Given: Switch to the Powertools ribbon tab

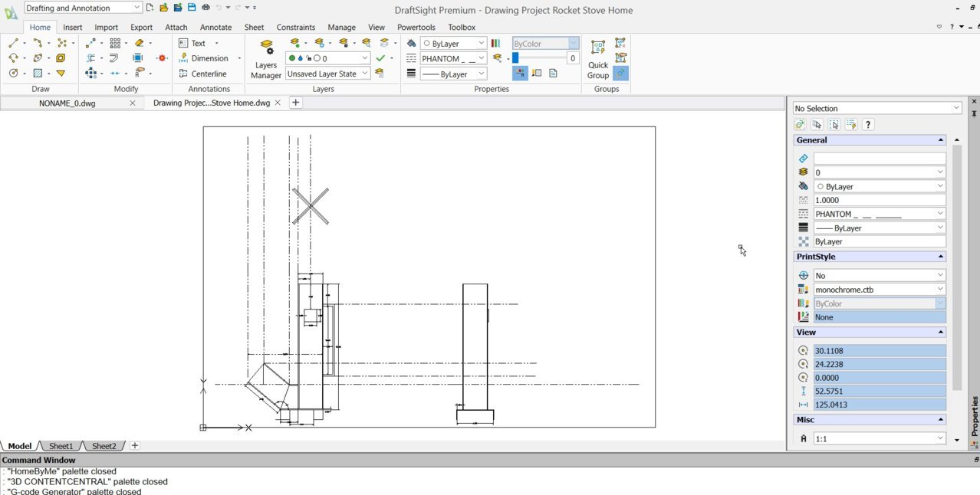Looking at the screenshot, I should (416, 27).
